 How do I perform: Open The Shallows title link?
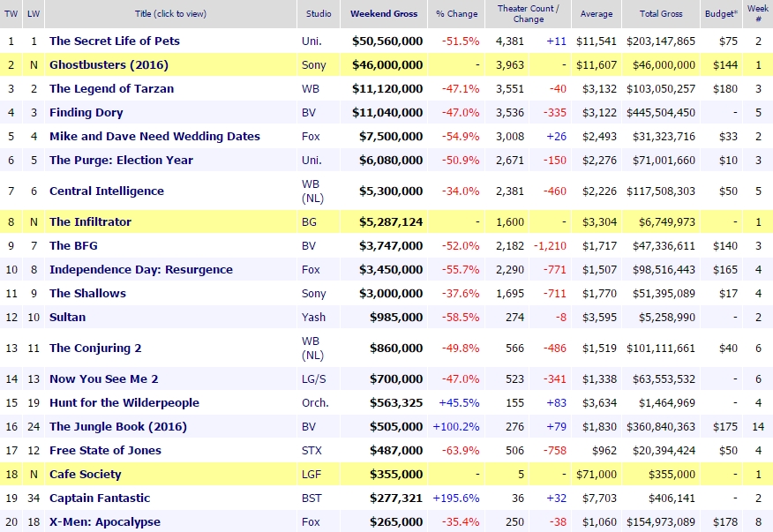coord(87,294)
